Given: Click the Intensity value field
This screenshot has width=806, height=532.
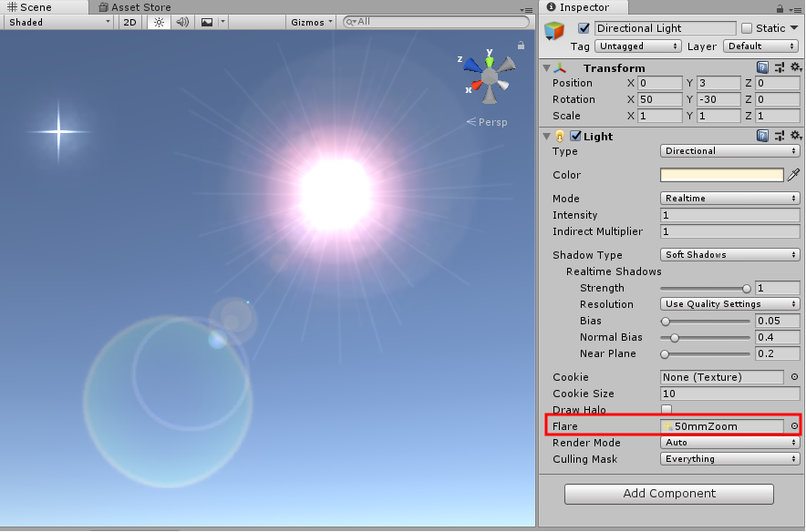Looking at the screenshot, I should click(730, 215).
